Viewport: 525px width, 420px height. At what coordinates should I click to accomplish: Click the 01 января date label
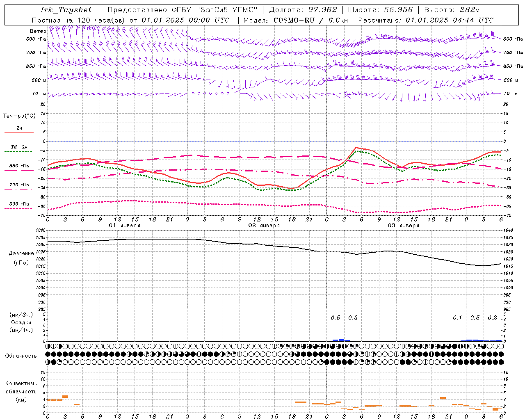(124, 226)
